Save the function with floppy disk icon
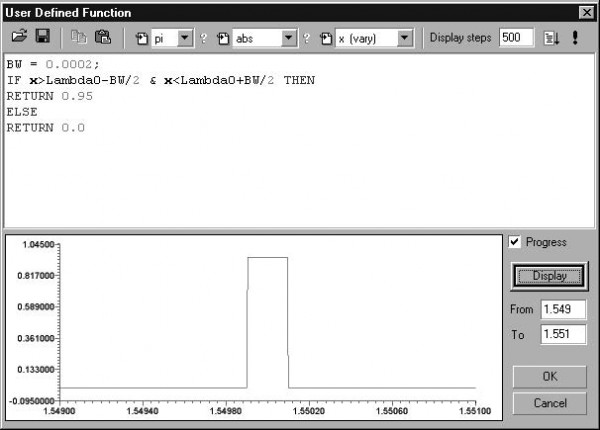Image resolution: width=600 pixels, height=430 pixels. 42,36
